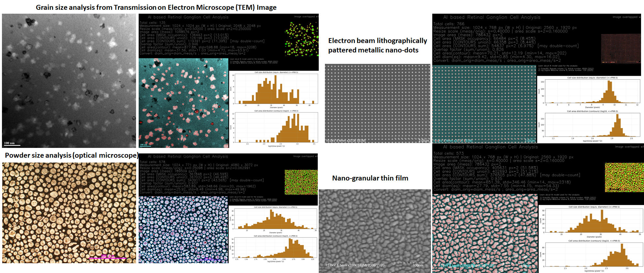Screen dimensions: 644x273
Task: Click 'Cell diam(eq): mean=31.56' line
Action: (194, 50)
